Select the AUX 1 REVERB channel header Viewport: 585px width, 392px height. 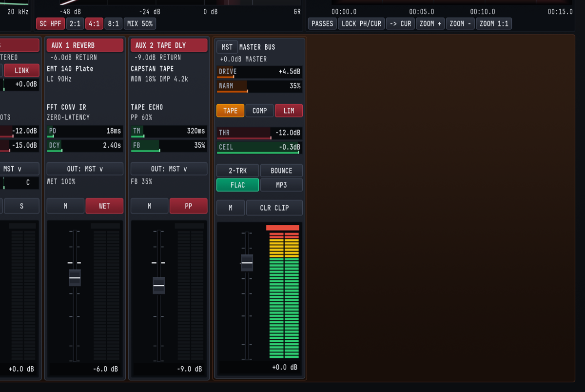[85, 45]
